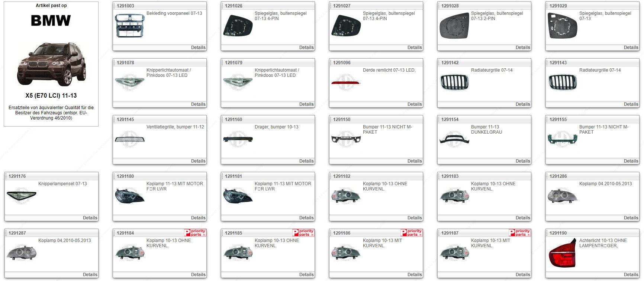Click the red third brake light image
Screen dimensions: 644x281
pyautogui.click(x=346, y=82)
